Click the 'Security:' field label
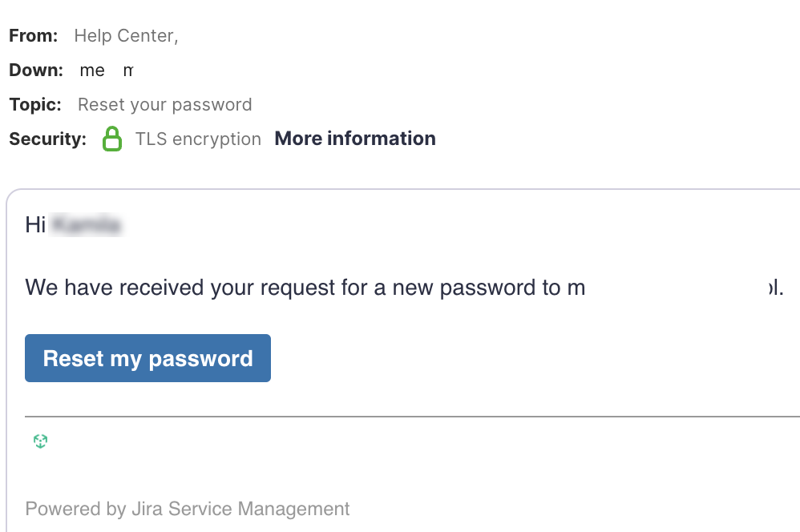 pos(47,139)
